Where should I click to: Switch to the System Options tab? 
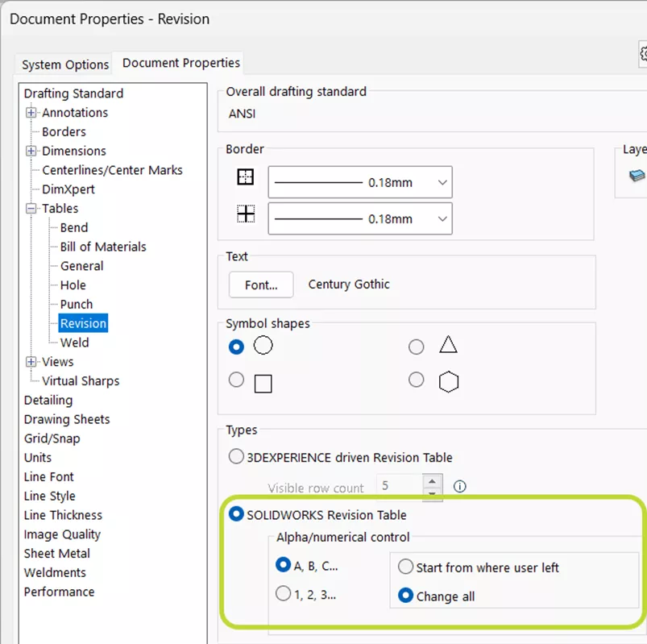point(64,64)
